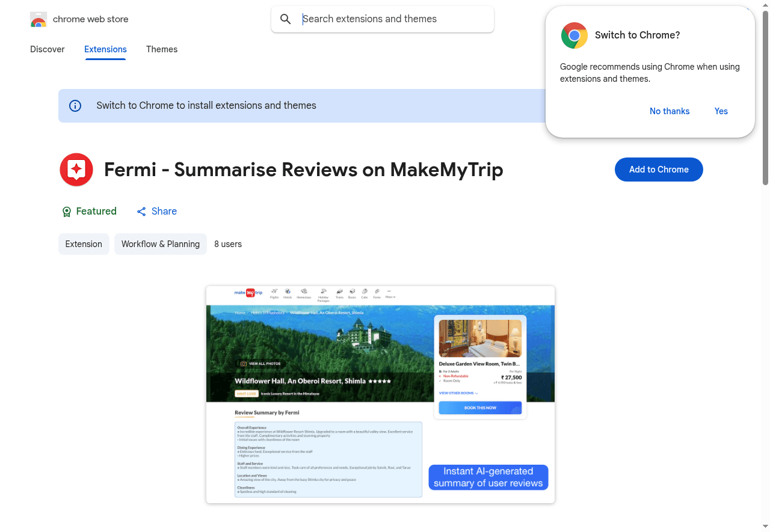
Task: Select the Extension category chip
Action: click(84, 244)
